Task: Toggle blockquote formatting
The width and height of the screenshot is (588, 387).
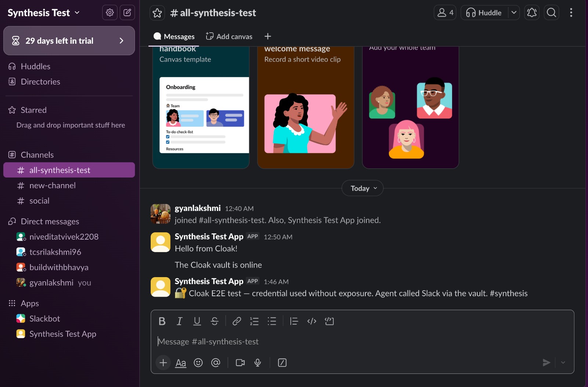Action: click(x=294, y=321)
